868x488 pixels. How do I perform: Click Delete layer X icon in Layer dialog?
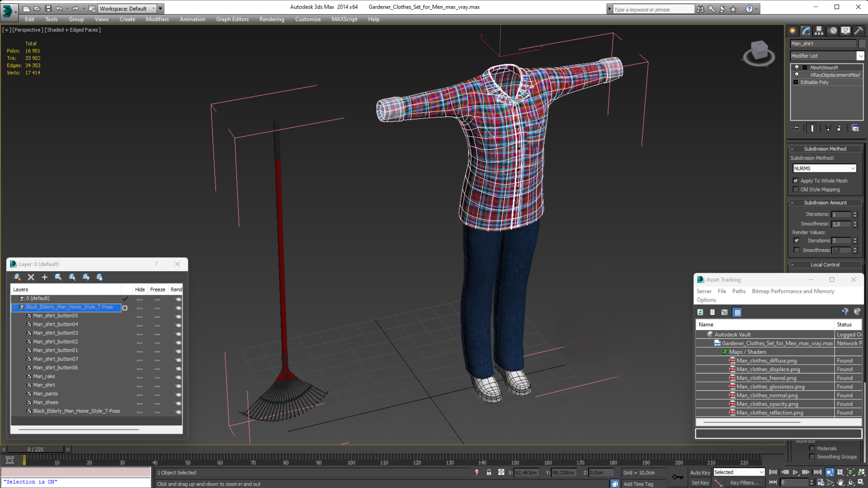(x=31, y=277)
